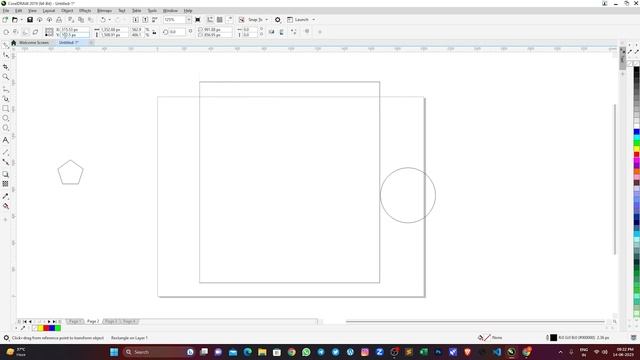The height and width of the screenshot is (360, 640).
Task: Select the Rectangle tool in the toolbox
Action: (5, 109)
